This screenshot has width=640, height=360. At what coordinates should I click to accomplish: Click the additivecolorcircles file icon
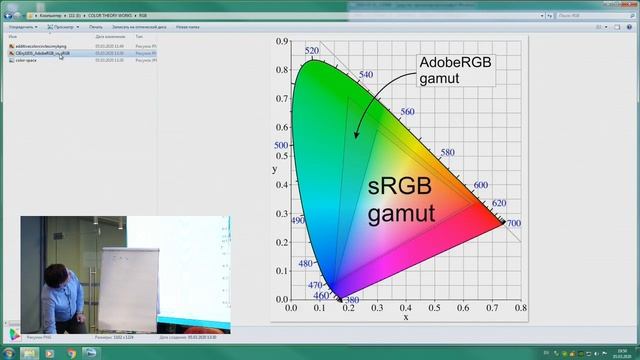point(11,46)
